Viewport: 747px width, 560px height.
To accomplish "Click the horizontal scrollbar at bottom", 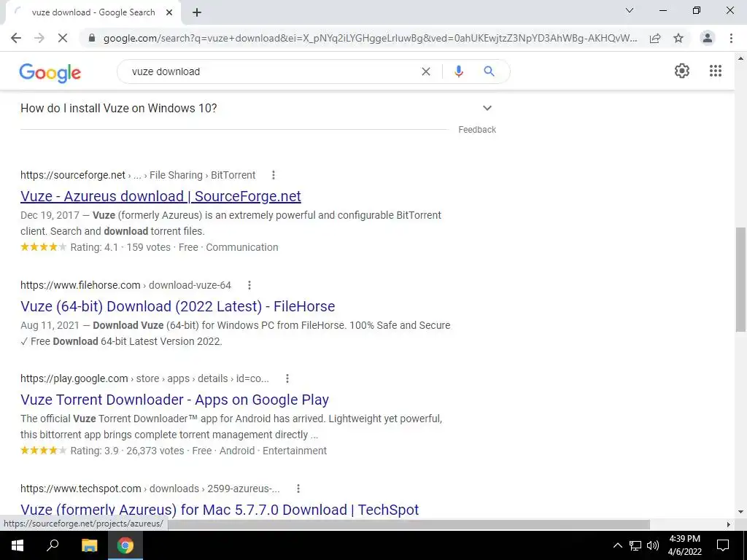I will [409, 524].
